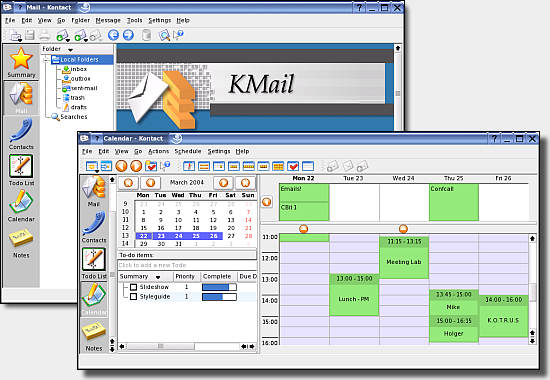This screenshot has width=550, height=380.
Task: Select the inbox folder
Action: coord(79,69)
